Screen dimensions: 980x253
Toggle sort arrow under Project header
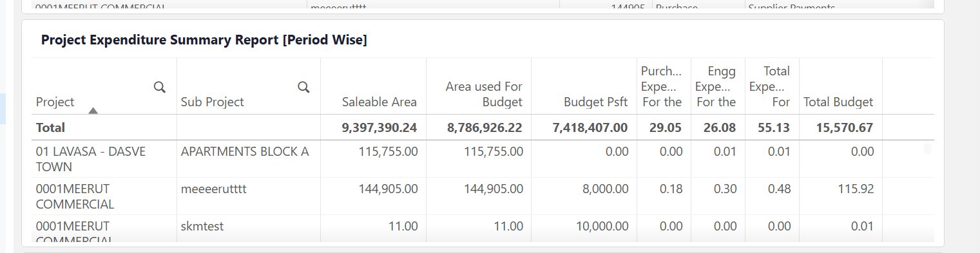coord(93,111)
